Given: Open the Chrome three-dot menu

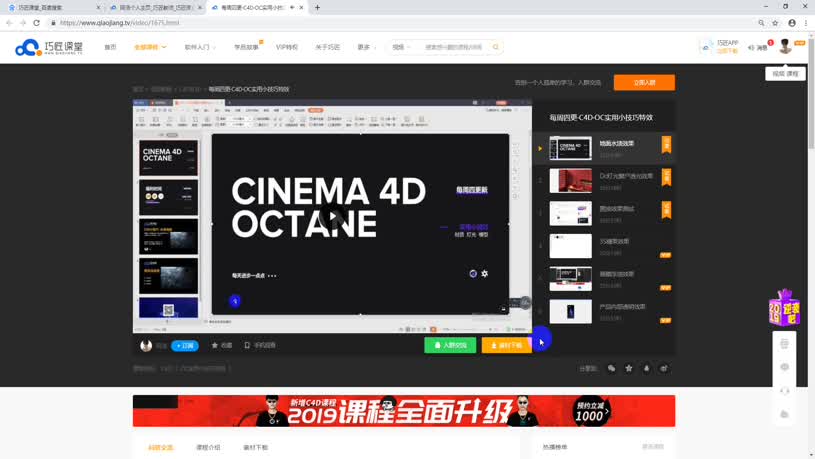Looking at the screenshot, I should [x=806, y=23].
